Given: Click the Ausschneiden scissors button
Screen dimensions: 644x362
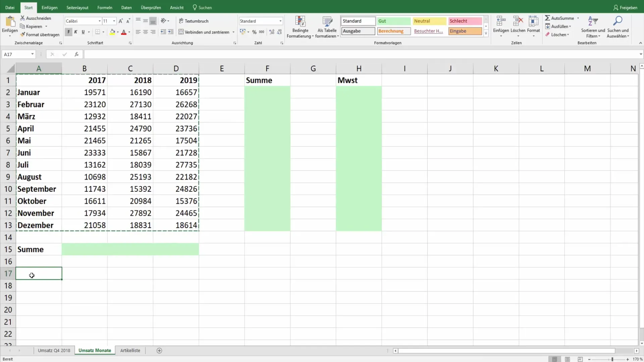Looking at the screenshot, I should pos(36,18).
